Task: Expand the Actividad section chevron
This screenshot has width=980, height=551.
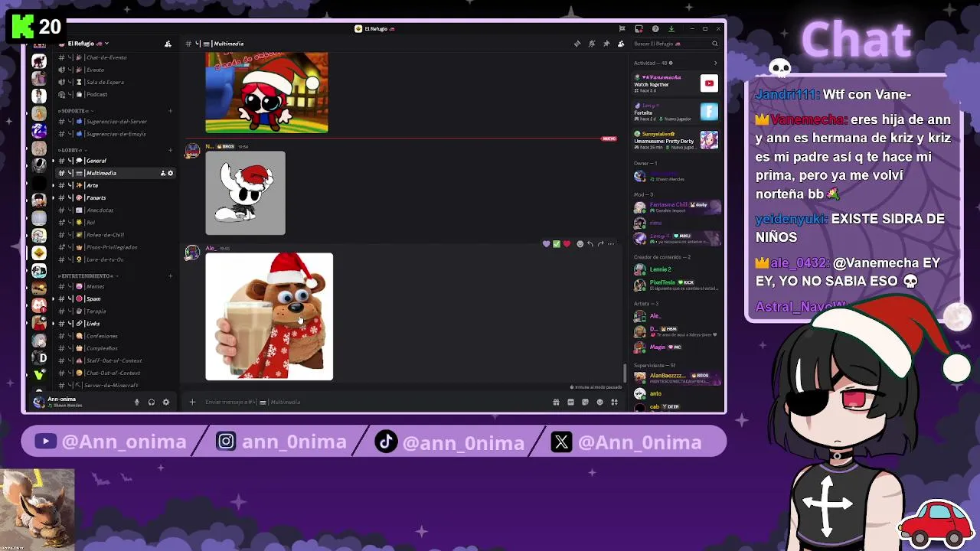Action: (715, 63)
